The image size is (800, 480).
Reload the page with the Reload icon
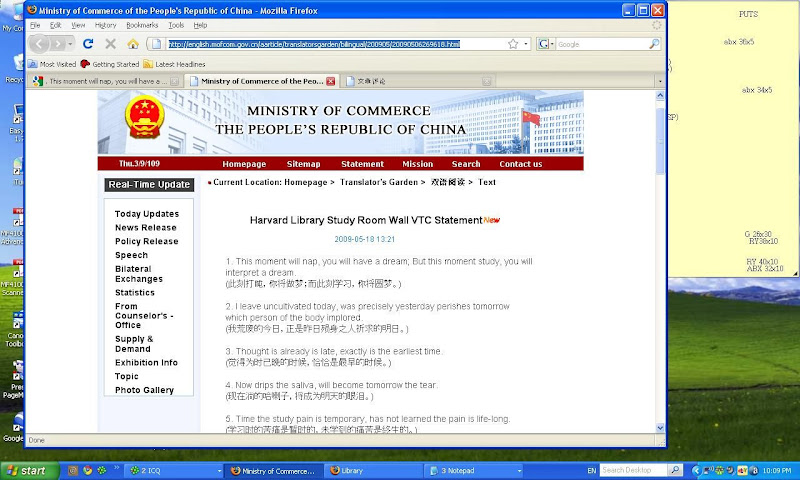click(x=88, y=44)
